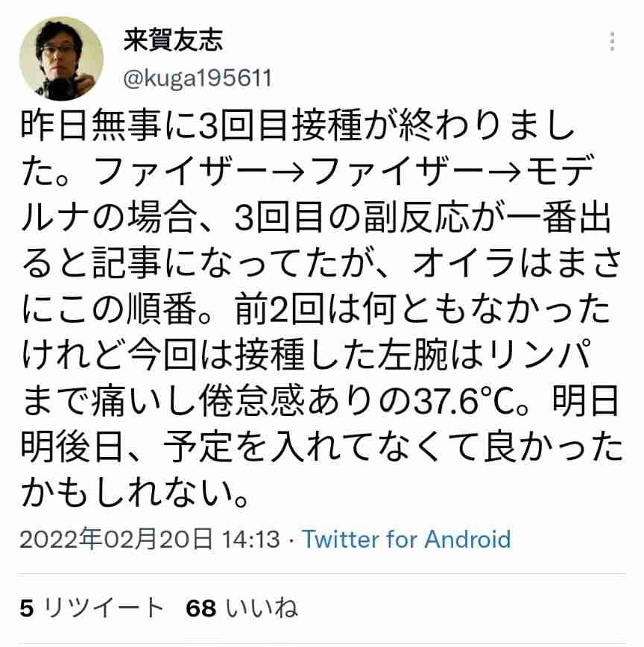The image size is (644, 647).
Task: Click the display name 来賀友志
Action: click(x=173, y=40)
